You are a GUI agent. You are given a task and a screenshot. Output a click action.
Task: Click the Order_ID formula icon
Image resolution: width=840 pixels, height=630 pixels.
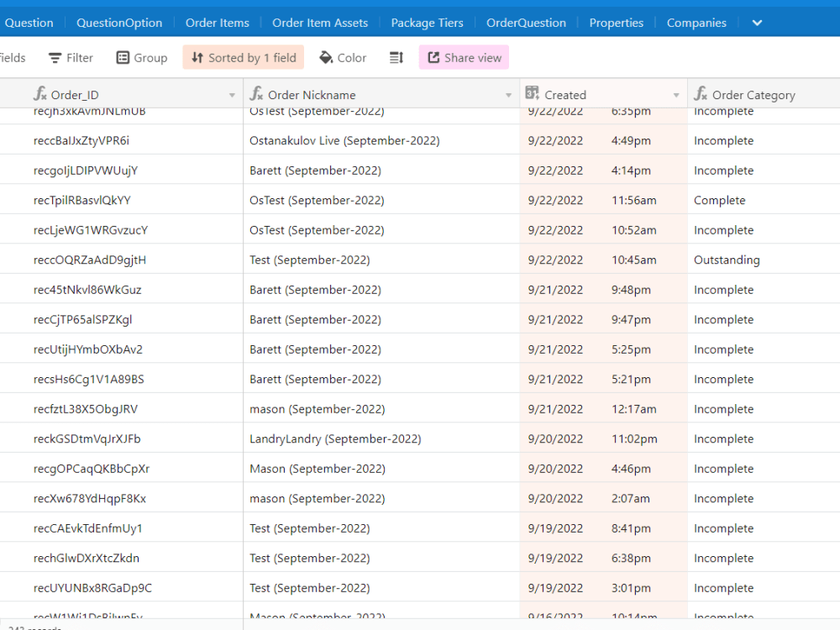point(40,94)
